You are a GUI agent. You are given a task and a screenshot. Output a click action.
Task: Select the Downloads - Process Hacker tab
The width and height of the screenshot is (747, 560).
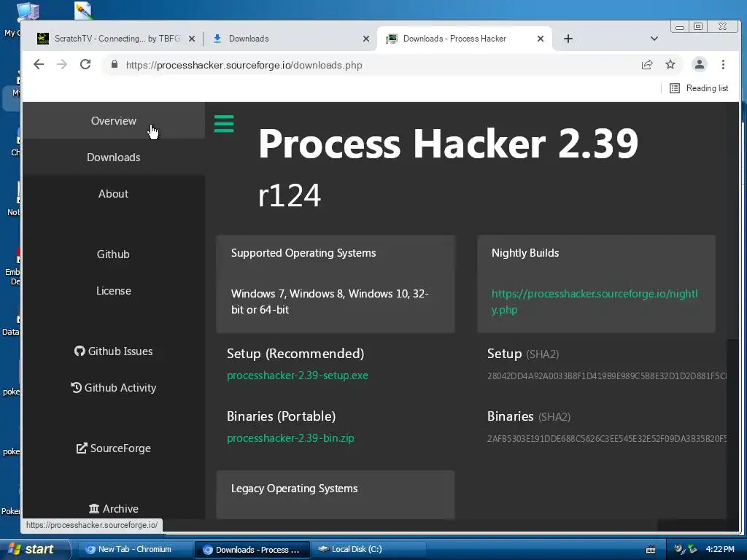[465, 39]
